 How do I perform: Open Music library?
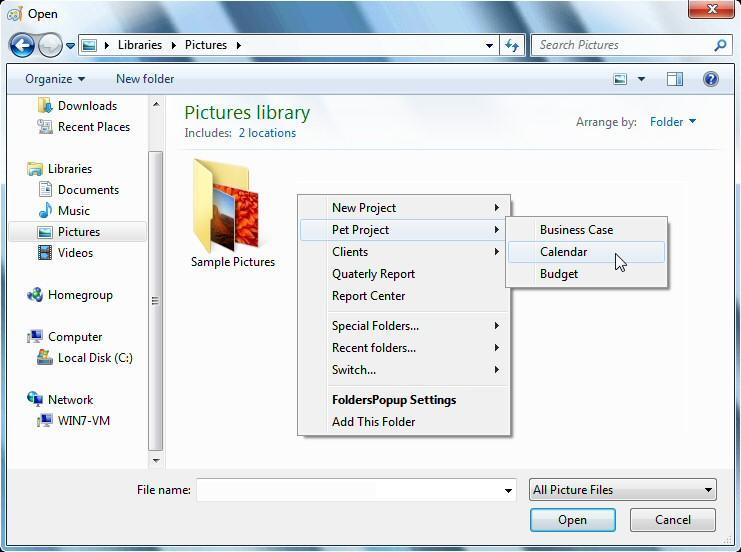pos(74,210)
